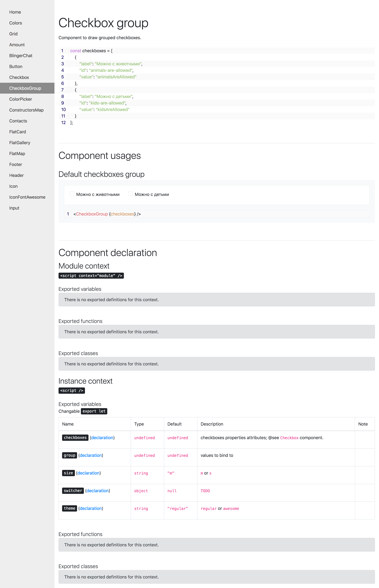This screenshot has width=379, height=588.
Task: Open declaration link for checkboxes variable
Action: point(102,438)
